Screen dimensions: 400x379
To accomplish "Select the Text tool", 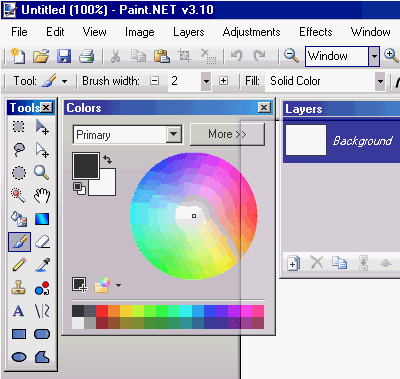I will tap(19, 311).
